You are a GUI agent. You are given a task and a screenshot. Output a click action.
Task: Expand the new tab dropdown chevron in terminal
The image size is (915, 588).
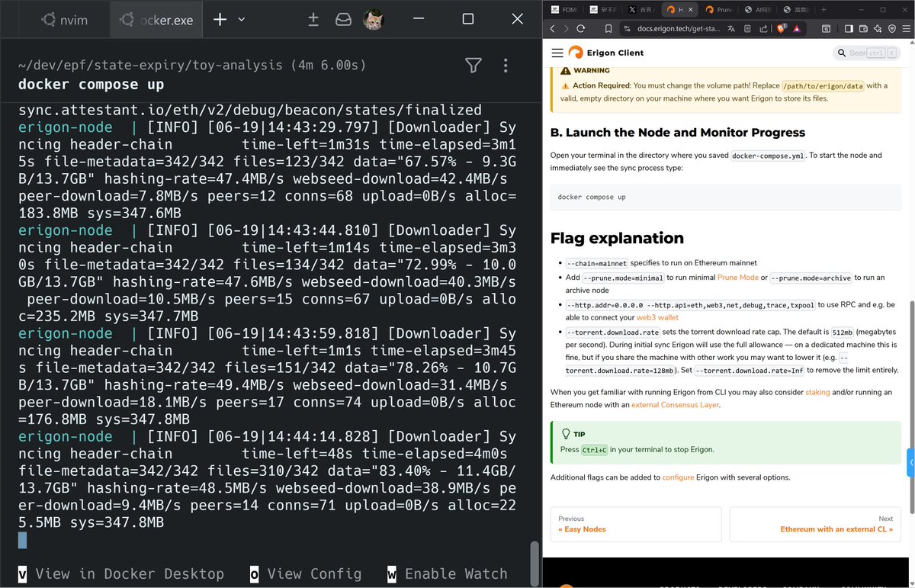[x=242, y=19]
